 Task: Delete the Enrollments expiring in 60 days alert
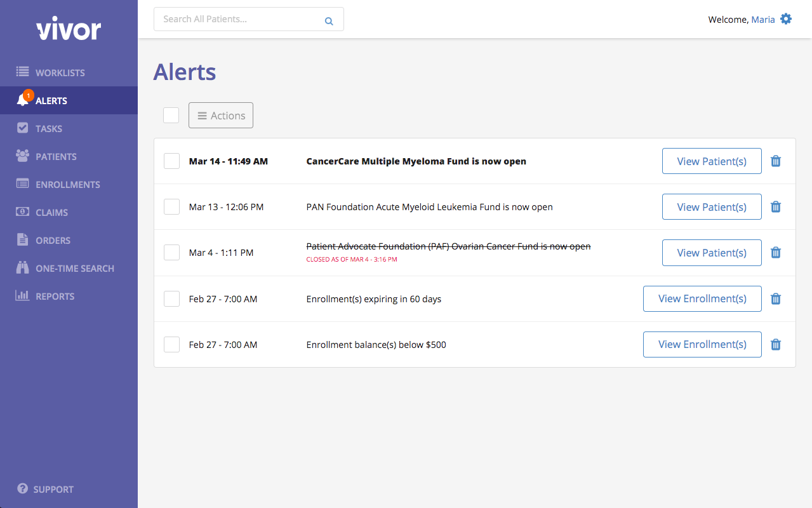click(x=775, y=298)
